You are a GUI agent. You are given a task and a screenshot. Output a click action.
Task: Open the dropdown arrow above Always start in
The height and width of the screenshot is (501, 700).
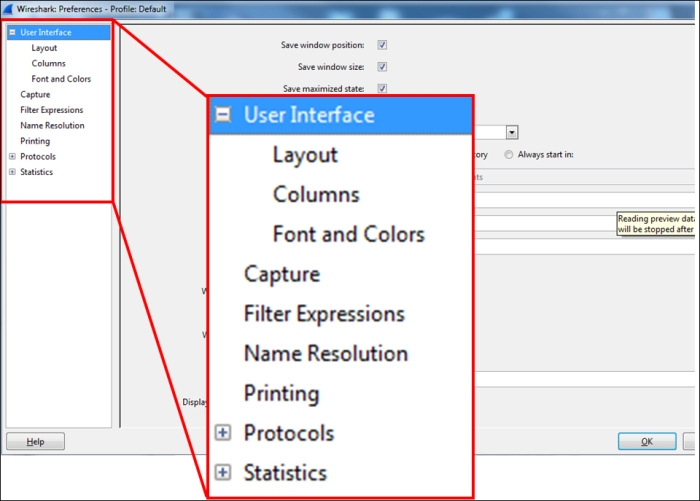pos(512,132)
